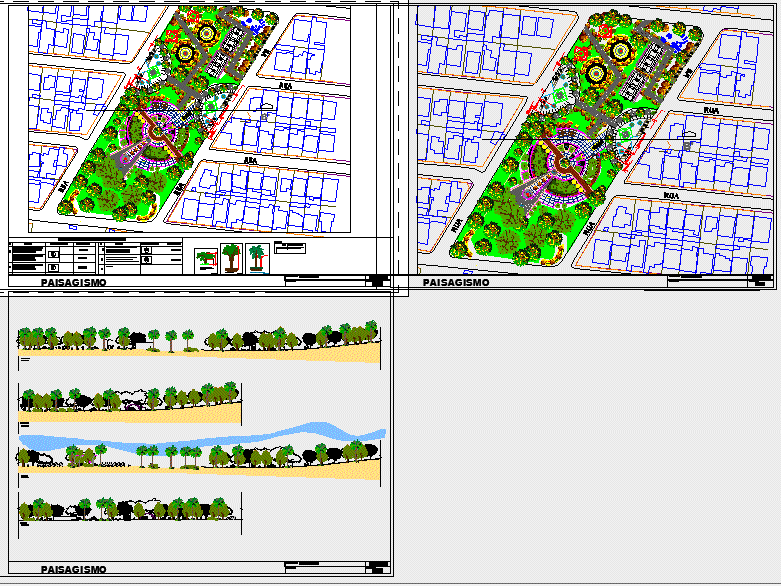Select second symbol box in left legend column

(x=54, y=267)
